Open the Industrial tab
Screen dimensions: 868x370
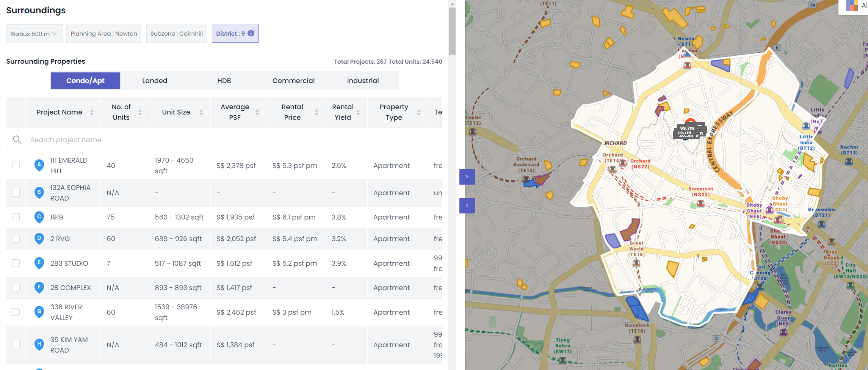[x=363, y=80]
